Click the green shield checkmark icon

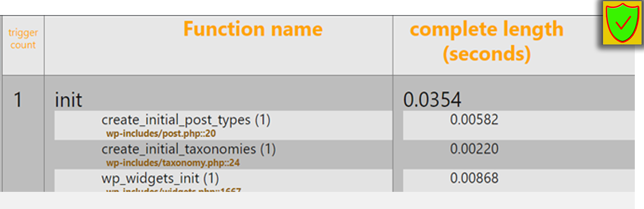(x=622, y=22)
